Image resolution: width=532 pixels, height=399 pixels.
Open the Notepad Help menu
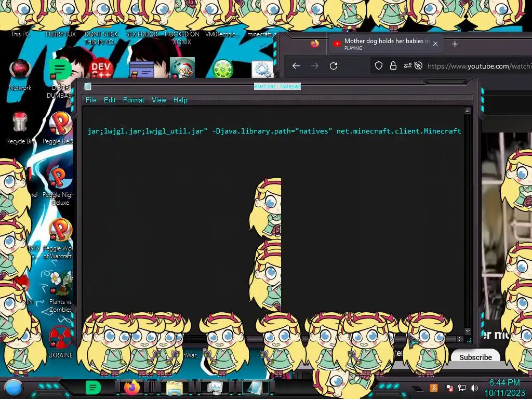click(180, 100)
